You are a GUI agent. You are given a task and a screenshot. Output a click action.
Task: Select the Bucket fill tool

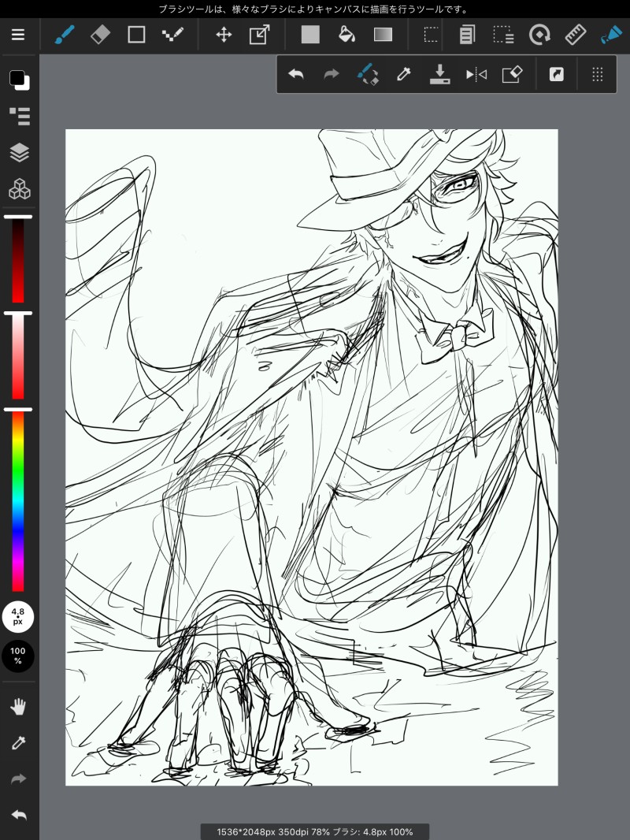pos(346,35)
